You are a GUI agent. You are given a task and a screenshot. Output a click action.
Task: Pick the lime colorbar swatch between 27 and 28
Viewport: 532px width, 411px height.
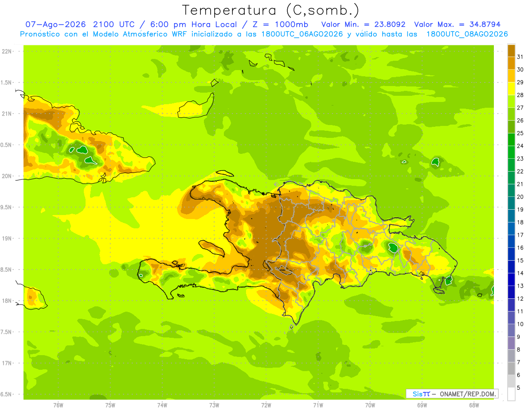511,102
